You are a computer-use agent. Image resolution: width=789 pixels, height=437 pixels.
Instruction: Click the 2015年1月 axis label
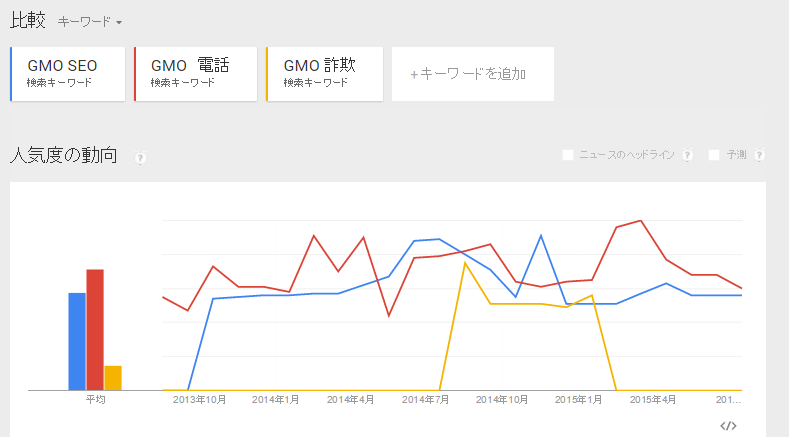578,400
